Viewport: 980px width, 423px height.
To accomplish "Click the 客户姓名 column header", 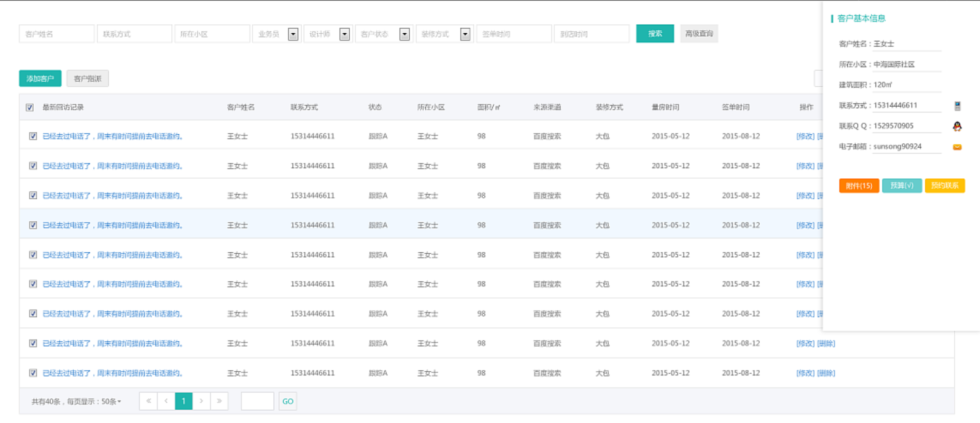I will tap(241, 107).
